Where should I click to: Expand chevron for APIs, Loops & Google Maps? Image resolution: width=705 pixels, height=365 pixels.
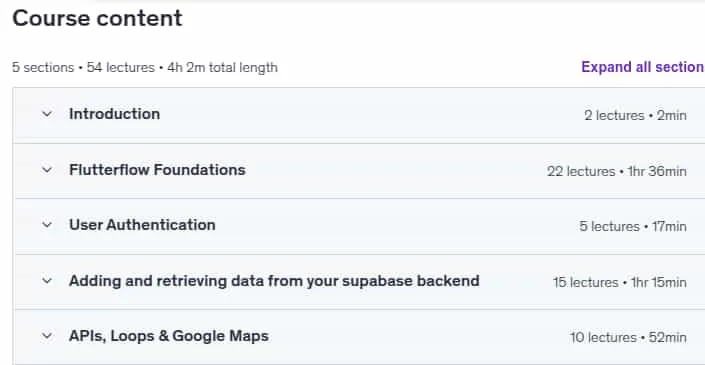point(47,336)
